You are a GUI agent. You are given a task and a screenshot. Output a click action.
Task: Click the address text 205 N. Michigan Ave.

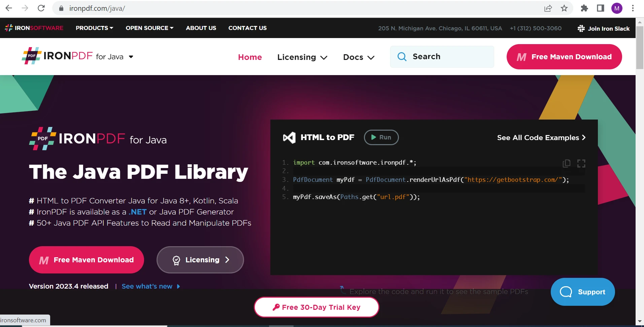click(x=440, y=28)
